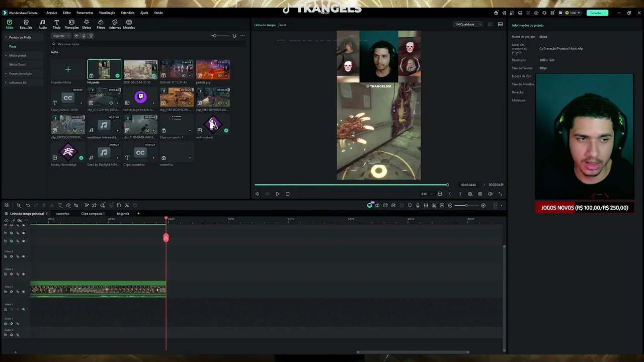This screenshot has width=644, height=362.
Task: Open the 9:16 aspect ratio dropdown
Action: tap(426, 194)
